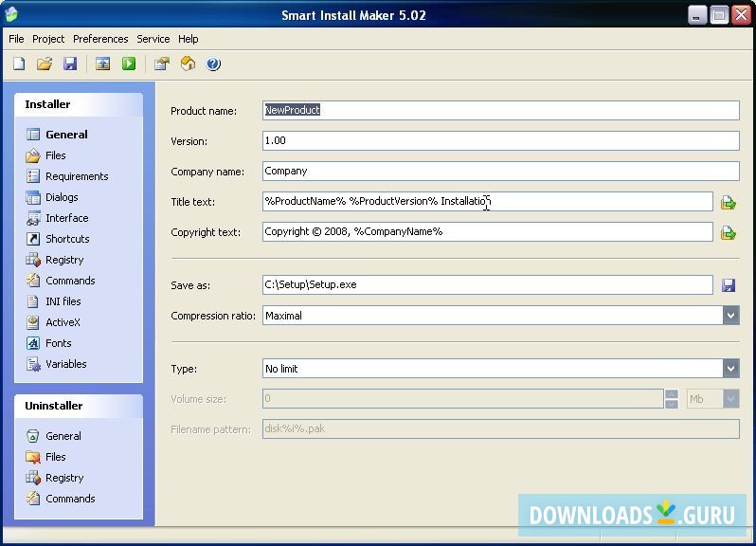Select Commands under the Uninstaller panel
756x546 pixels.
coord(70,499)
